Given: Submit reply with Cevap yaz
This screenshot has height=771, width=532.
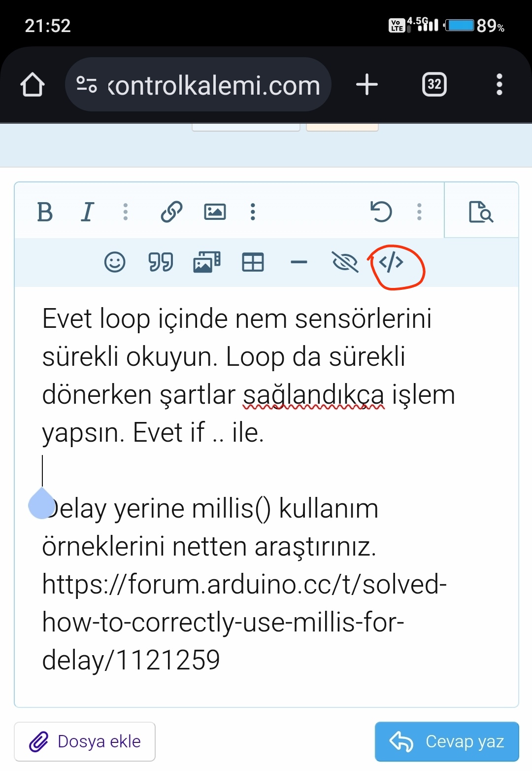Looking at the screenshot, I should 447,741.
